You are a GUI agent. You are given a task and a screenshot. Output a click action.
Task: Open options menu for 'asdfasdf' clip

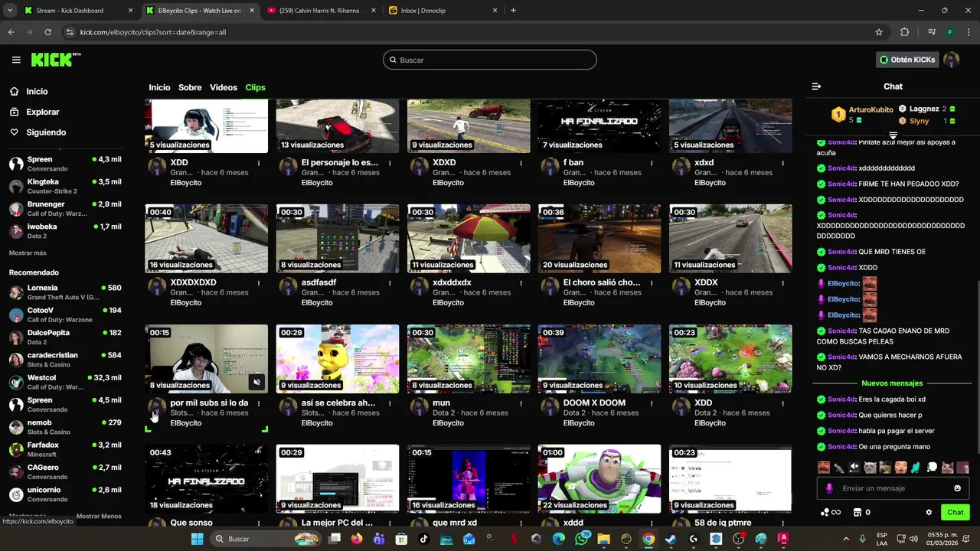click(x=390, y=282)
